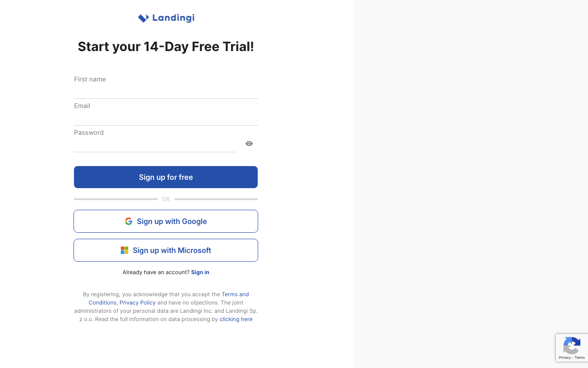This screenshot has width=588, height=368.
Task: Click the Microsoft four-square logo icon
Action: coord(124,250)
